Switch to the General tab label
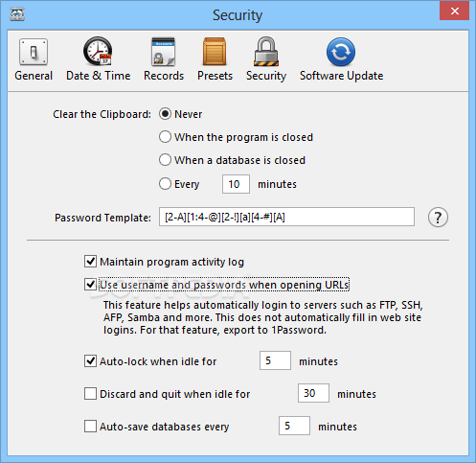Screen dimensions: 476x463 tap(34, 76)
